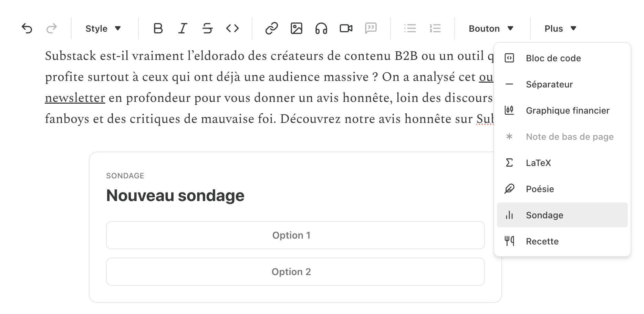Insert audio with headphones icon

(x=321, y=28)
